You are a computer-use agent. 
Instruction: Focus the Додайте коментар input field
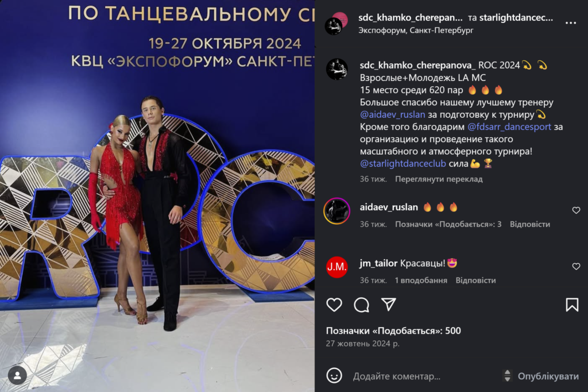424,376
